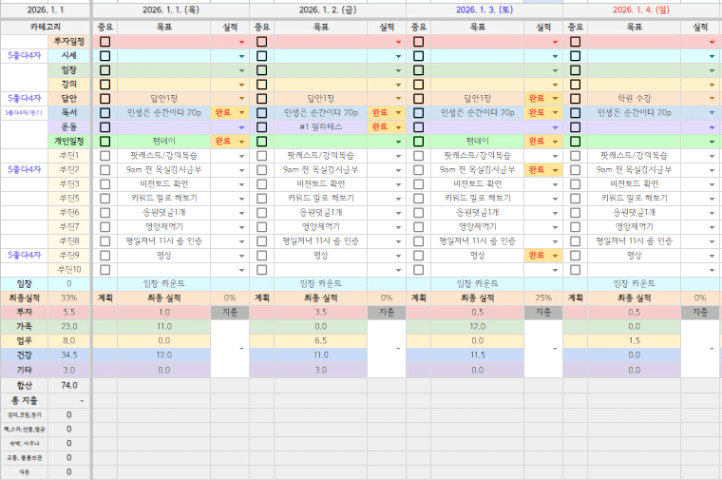722x480 pixels.
Task: Select 인생은 순간이다 20p cell for 2026.1.2 (금)
Action: click(x=320, y=113)
